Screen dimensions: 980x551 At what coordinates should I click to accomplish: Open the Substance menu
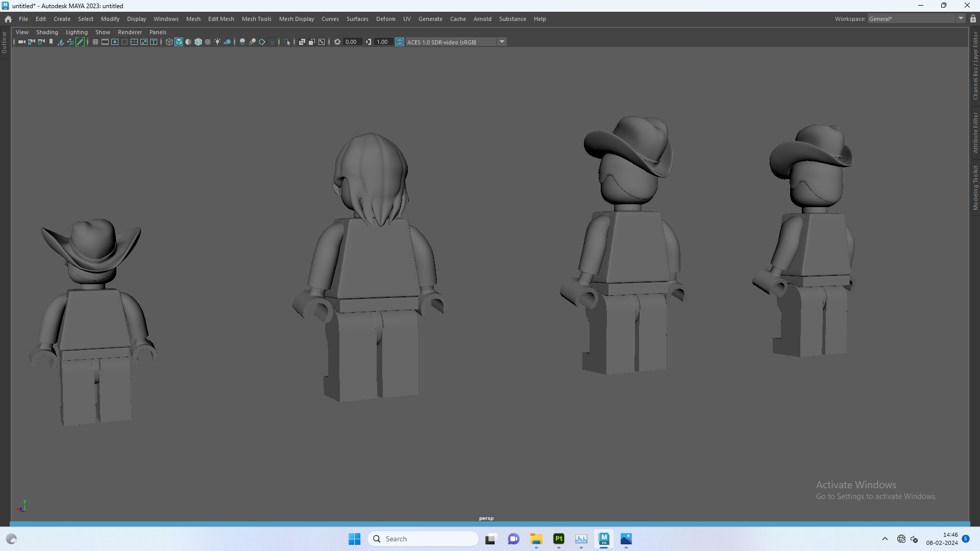[x=512, y=19]
